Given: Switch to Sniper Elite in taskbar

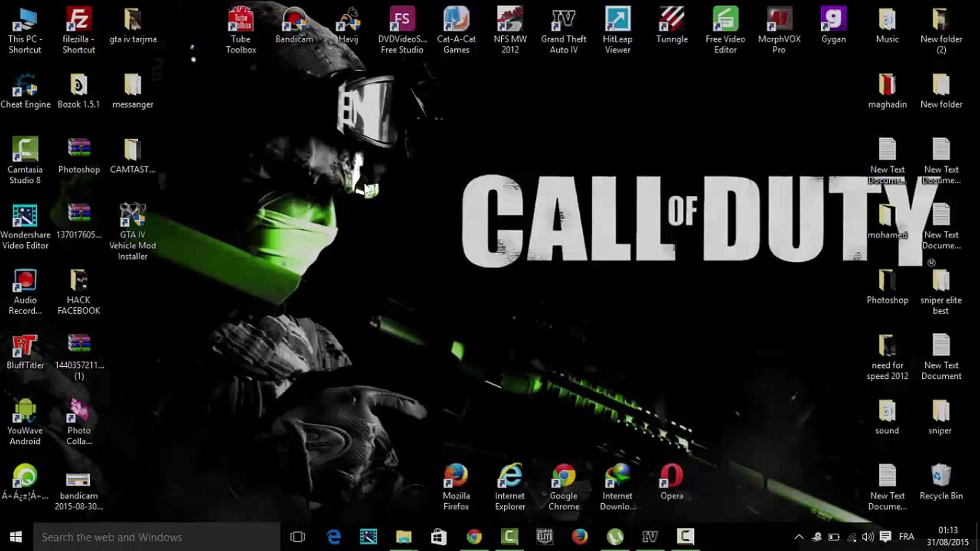Looking at the screenshot, I should 545,537.
